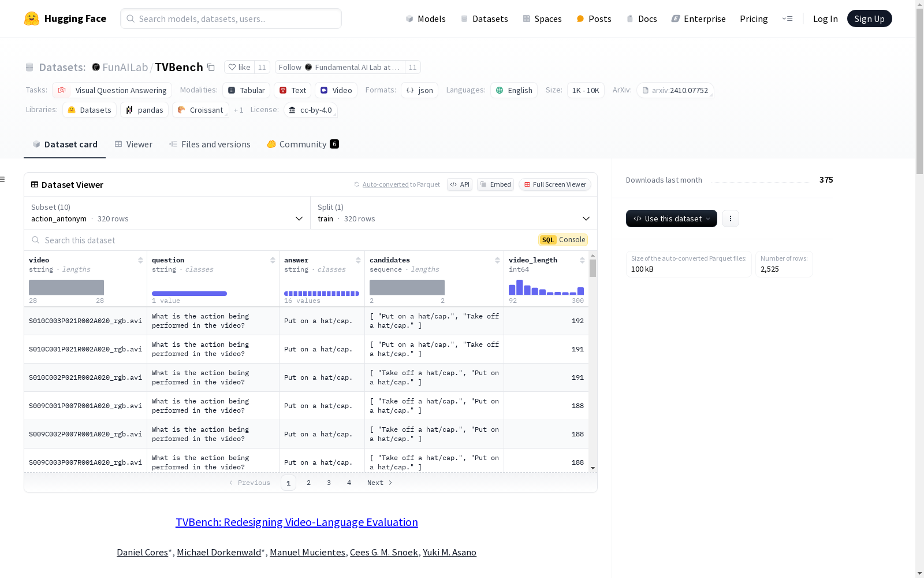Switch to the Dataset card tab
This screenshot has width=924, height=578.
[x=65, y=144]
